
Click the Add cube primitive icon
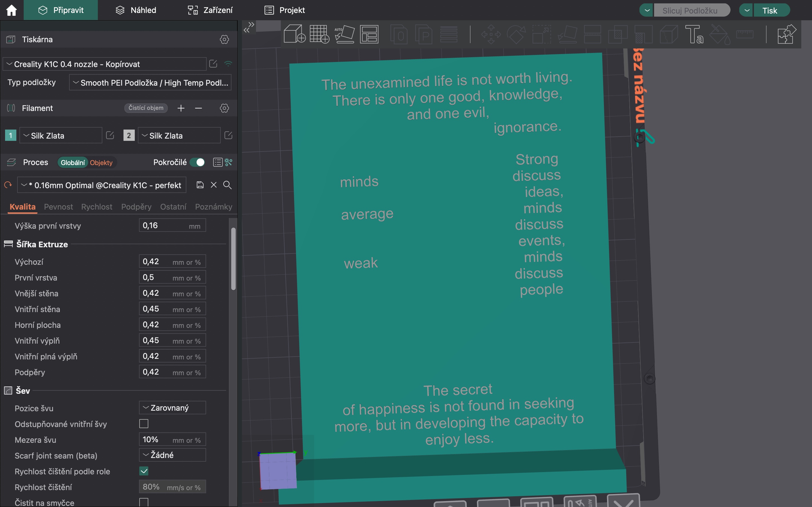tap(294, 34)
